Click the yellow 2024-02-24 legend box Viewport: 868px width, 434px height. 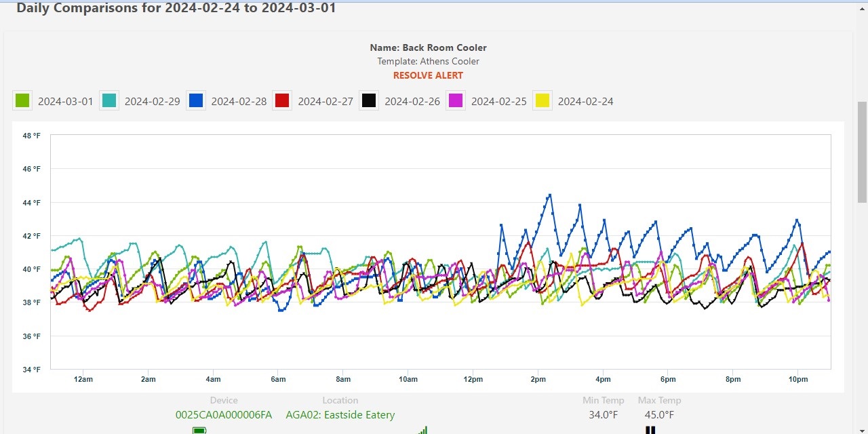[x=542, y=101]
